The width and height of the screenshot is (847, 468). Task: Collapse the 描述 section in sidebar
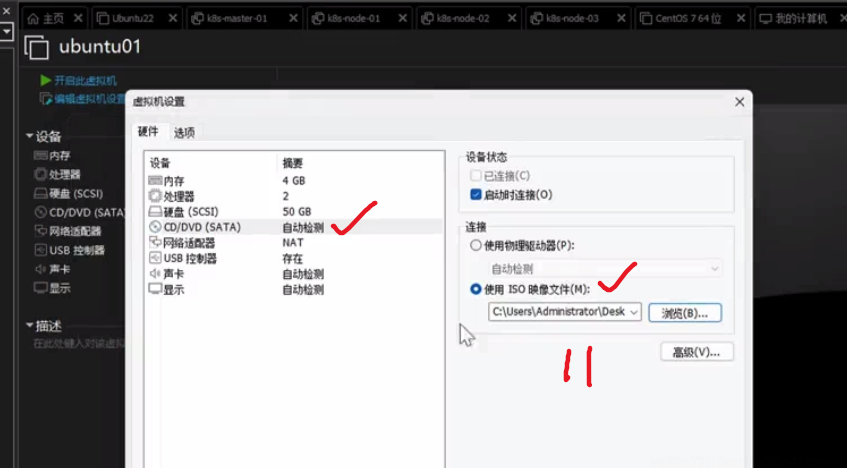point(30,326)
